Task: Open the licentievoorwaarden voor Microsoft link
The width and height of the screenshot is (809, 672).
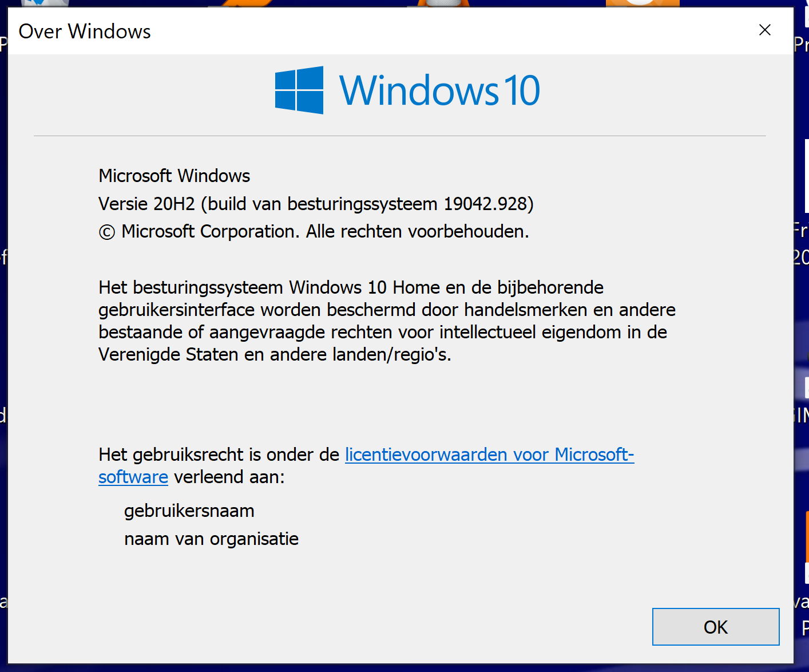Action: tap(489, 454)
